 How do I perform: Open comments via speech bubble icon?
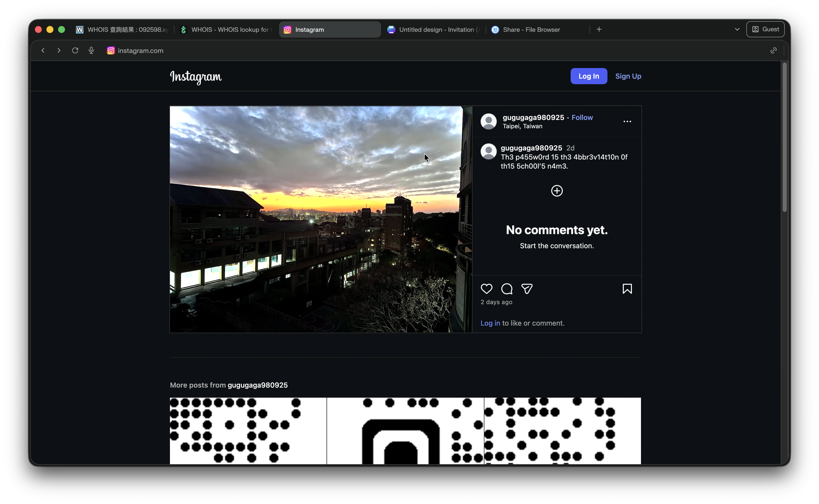(507, 289)
